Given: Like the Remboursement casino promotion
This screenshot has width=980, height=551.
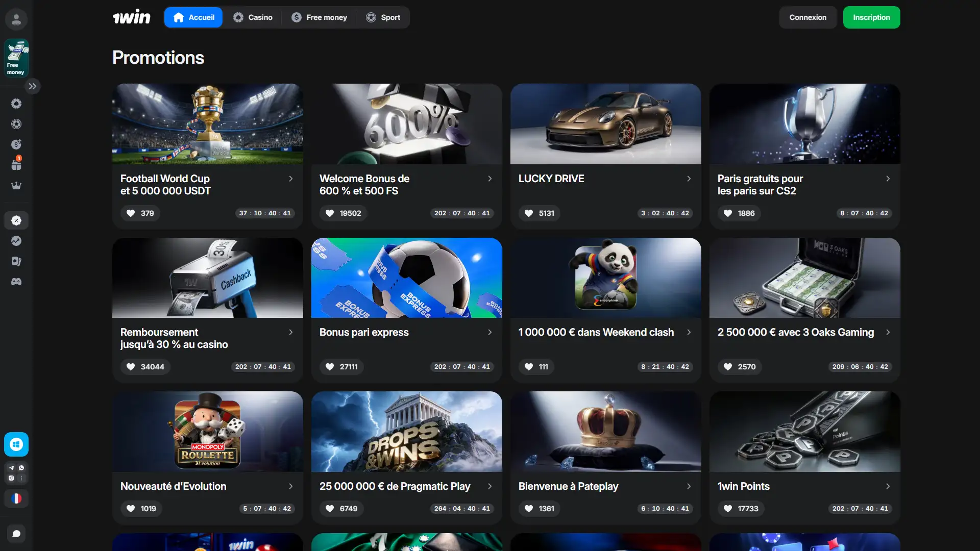Looking at the screenshot, I should click(x=145, y=367).
